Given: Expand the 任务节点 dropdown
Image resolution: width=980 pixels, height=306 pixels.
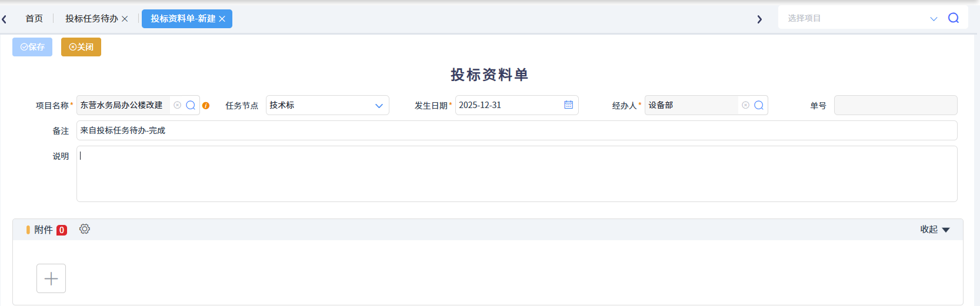Looking at the screenshot, I should (x=379, y=106).
